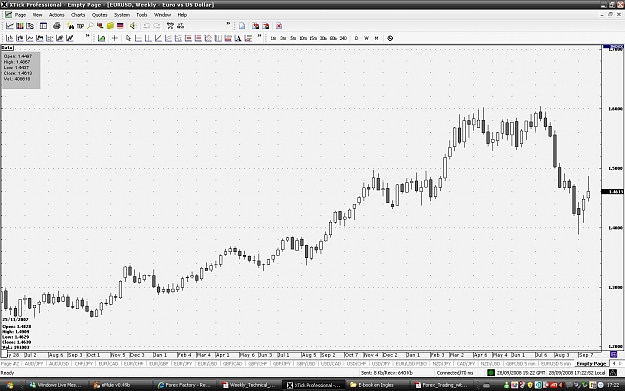Switch to the USD/CAD page tab
Viewport: 625px width, 391px height.
pyautogui.click(x=331, y=363)
